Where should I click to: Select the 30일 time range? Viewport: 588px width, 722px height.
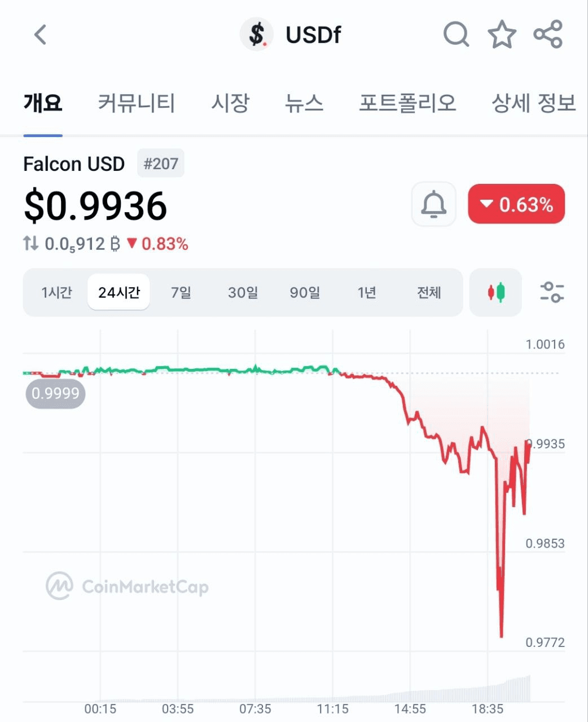point(243,292)
